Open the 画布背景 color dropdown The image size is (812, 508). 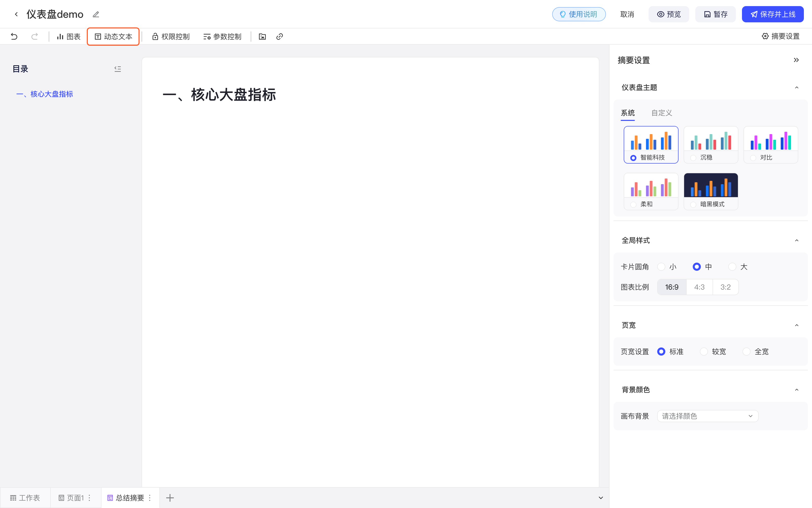[708, 416]
